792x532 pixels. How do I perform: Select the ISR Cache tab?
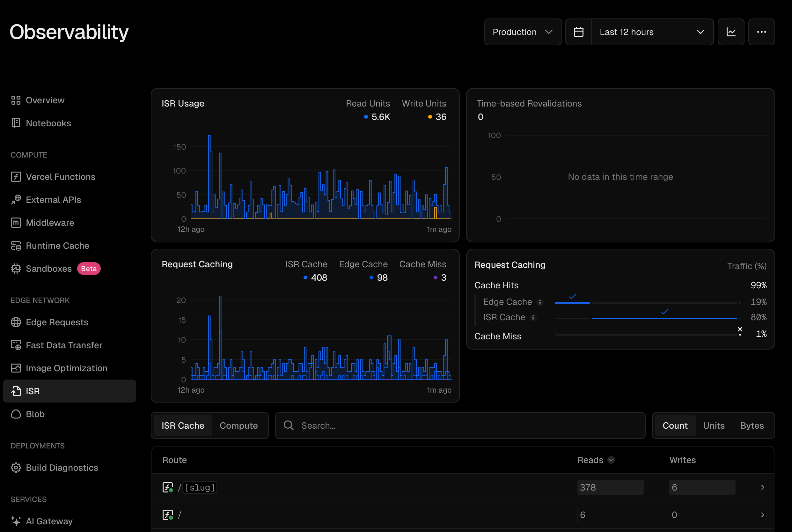point(183,425)
